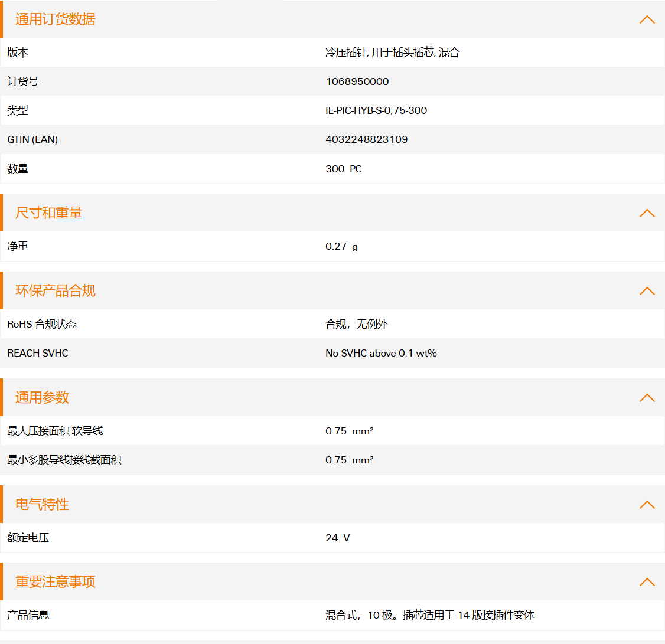This screenshot has height=644, width=665.
Task: Click the quantity value 300 PC
Action: 344,169
